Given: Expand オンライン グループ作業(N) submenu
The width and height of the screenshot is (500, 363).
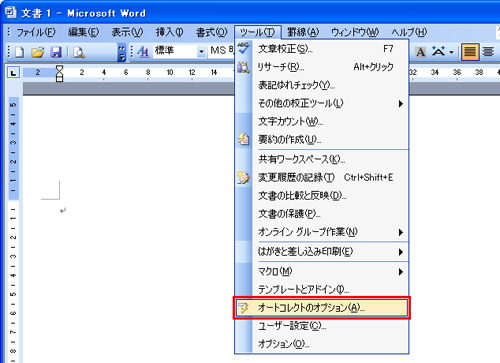Looking at the screenshot, I should point(322,232).
